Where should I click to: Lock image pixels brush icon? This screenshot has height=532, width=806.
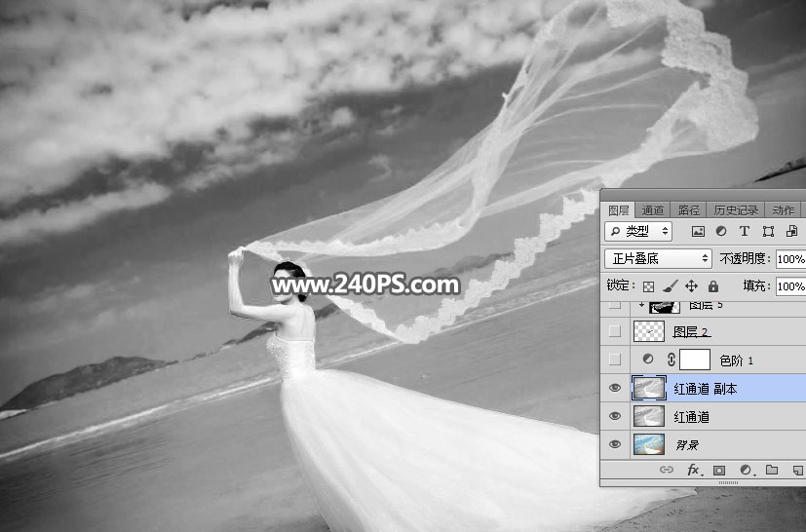[x=670, y=286]
